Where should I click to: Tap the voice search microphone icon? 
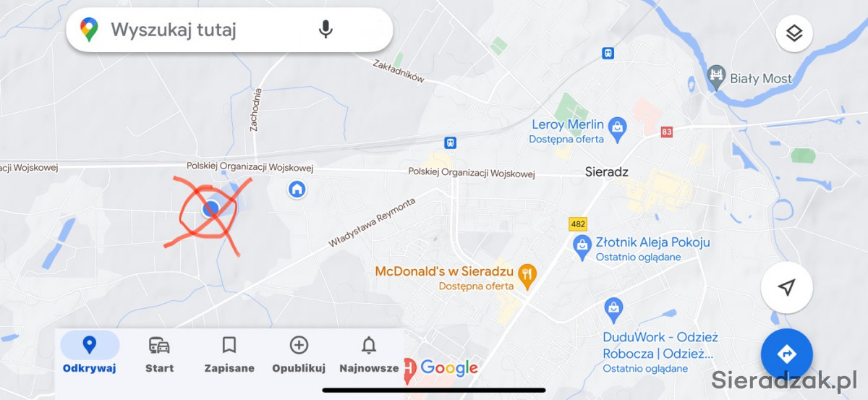click(325, 30)
